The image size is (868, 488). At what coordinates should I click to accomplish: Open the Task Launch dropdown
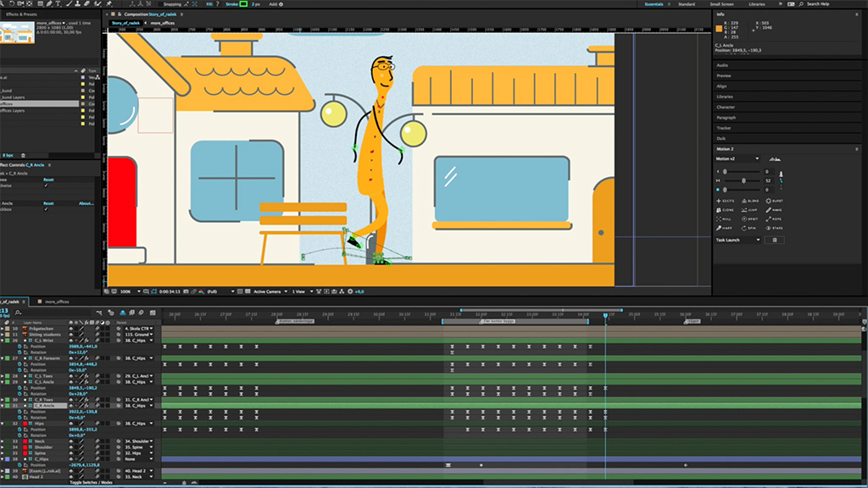point(738,240)
